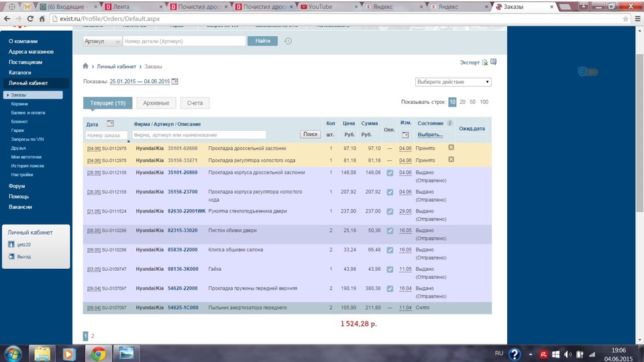Click the RU language indicator

tap(499, 353)
